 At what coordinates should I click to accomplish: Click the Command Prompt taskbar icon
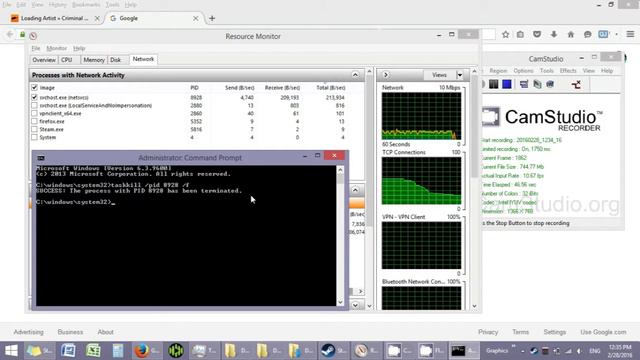(458, 351)
